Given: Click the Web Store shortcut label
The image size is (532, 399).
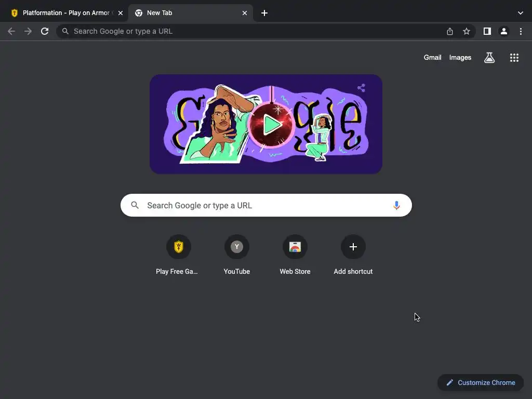Looking at the screenshot, I should (295, 271).
